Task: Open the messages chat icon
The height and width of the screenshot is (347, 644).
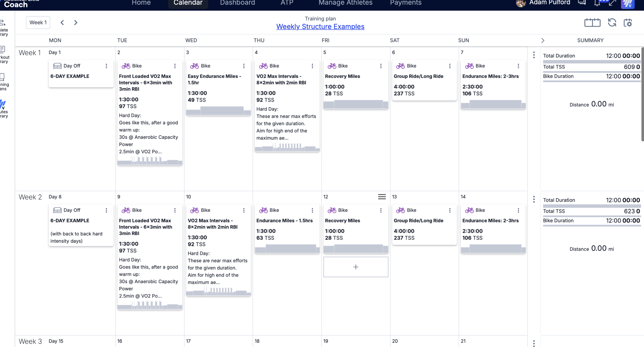Action: pos(582,3)
